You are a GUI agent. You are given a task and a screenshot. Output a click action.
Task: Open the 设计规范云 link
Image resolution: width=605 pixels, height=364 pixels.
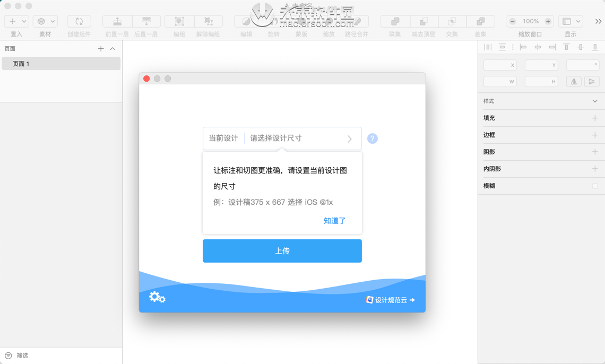tap(390, 300)
